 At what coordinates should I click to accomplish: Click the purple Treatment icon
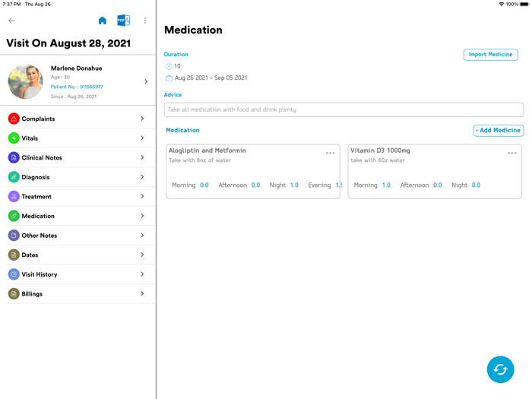pyautogui.click(x=14, y=196)
